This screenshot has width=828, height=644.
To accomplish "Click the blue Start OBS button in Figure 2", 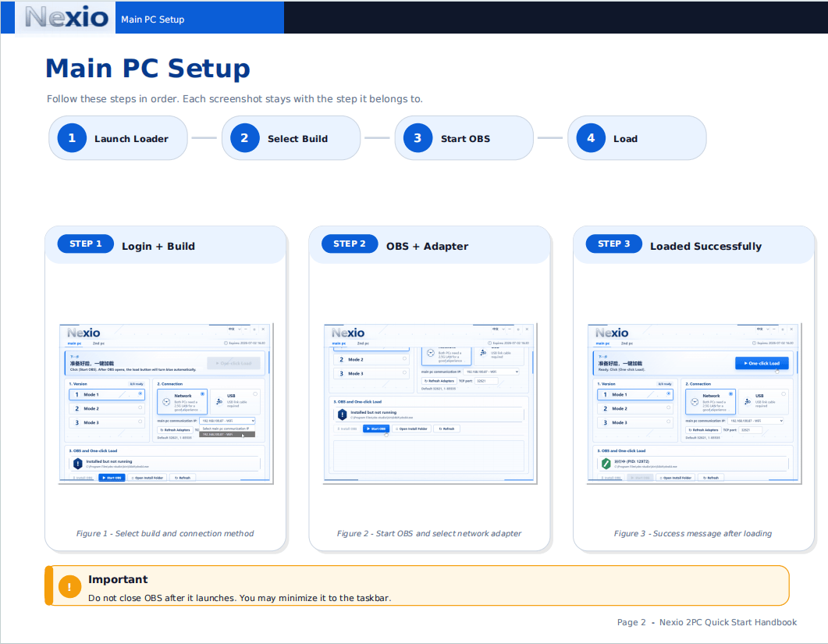I will click(x=376, y=429).
